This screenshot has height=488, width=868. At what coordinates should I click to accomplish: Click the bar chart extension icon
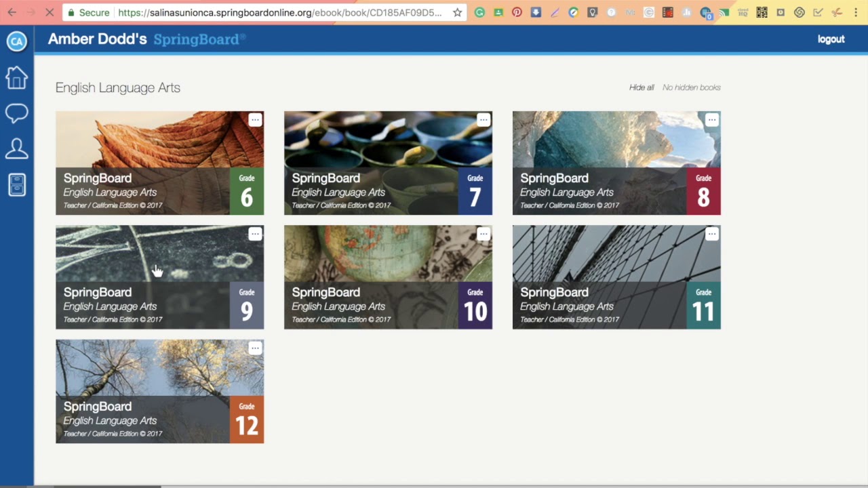tap(686, 12)
